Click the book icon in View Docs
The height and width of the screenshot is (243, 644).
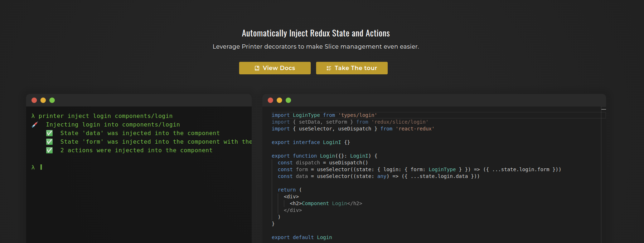(x=257, y=68)
